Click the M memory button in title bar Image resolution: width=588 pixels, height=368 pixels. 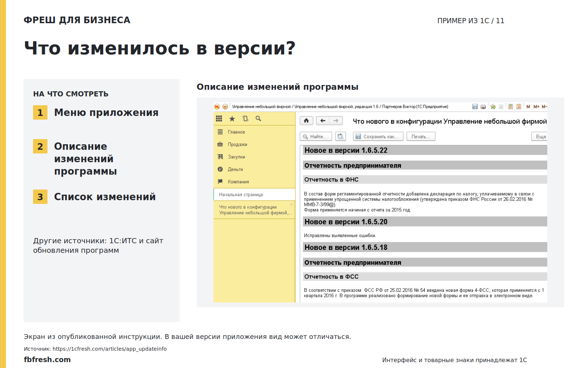[528, 107]
